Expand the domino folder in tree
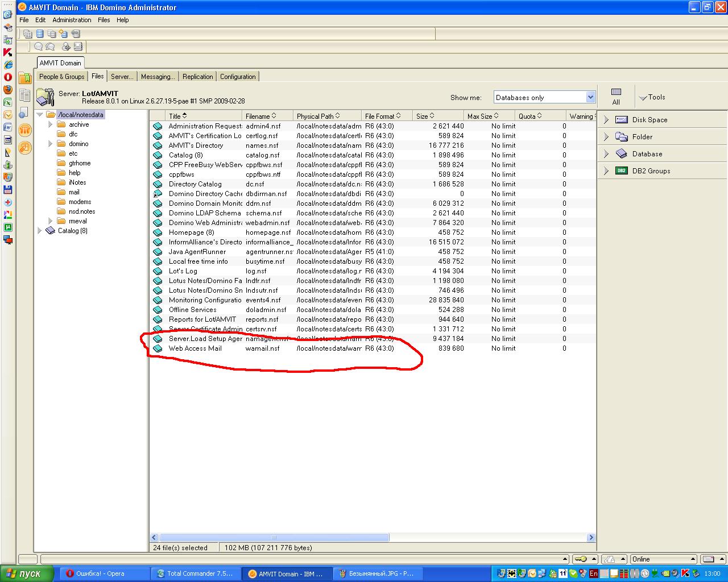The height and width of the screenshot is (582, 728). [x=50, y=144]
